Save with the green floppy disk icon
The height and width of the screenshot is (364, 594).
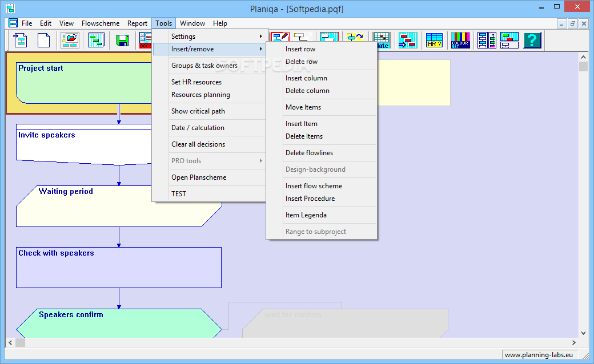pos(122,40)
